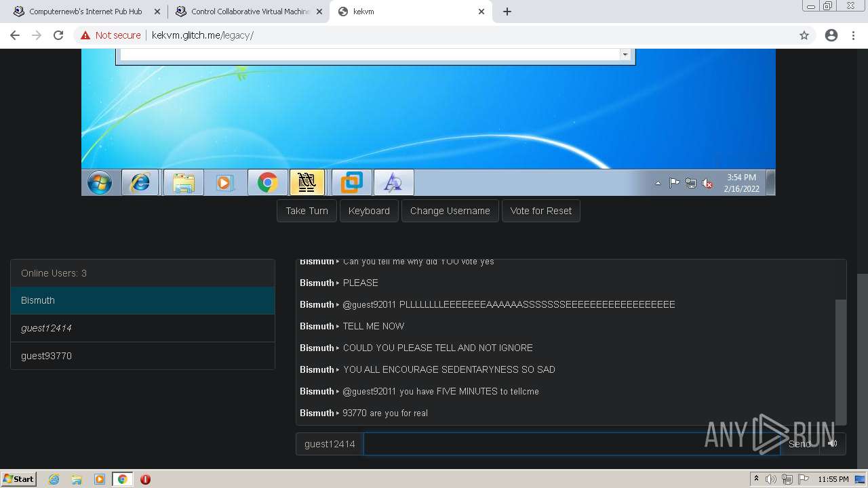Go back in browser history
Screen dimensions: 868x488
click(15, 35)
